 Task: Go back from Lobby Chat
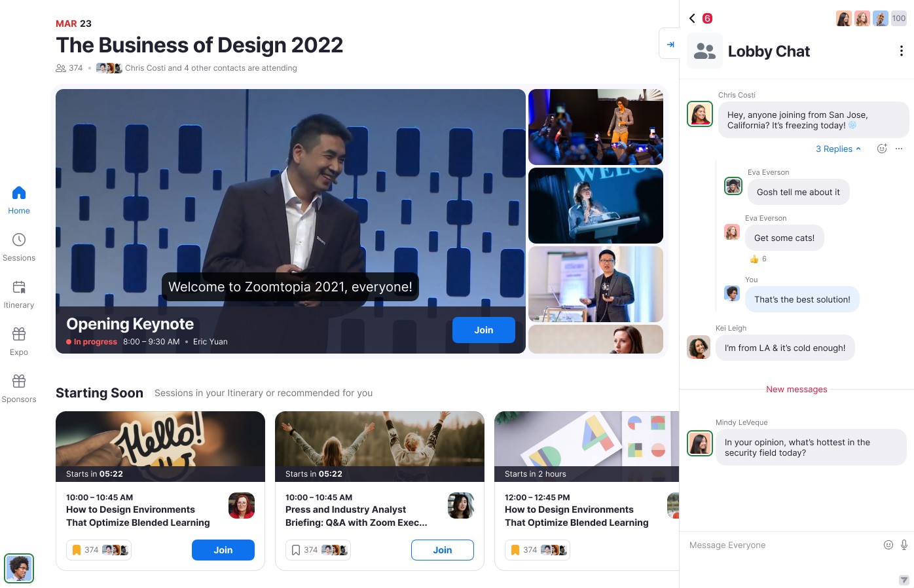[x=692, y=18]
